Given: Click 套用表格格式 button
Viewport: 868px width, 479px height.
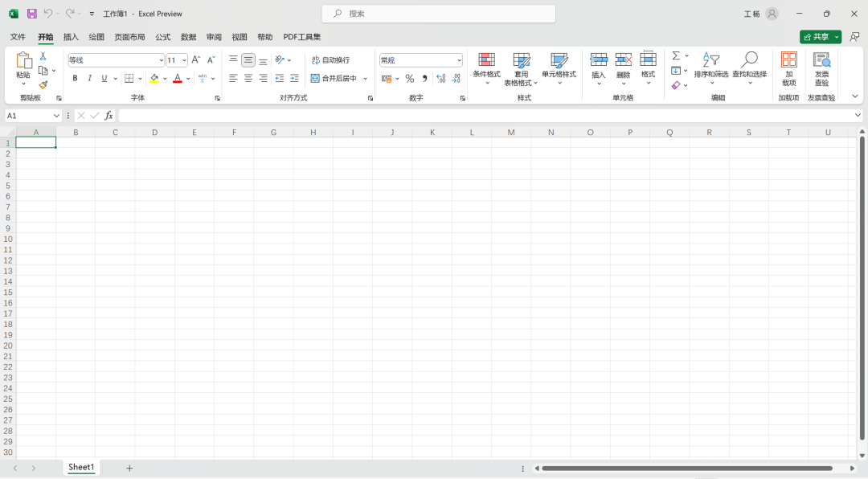Looking at the screenshot, I should 521,68.
